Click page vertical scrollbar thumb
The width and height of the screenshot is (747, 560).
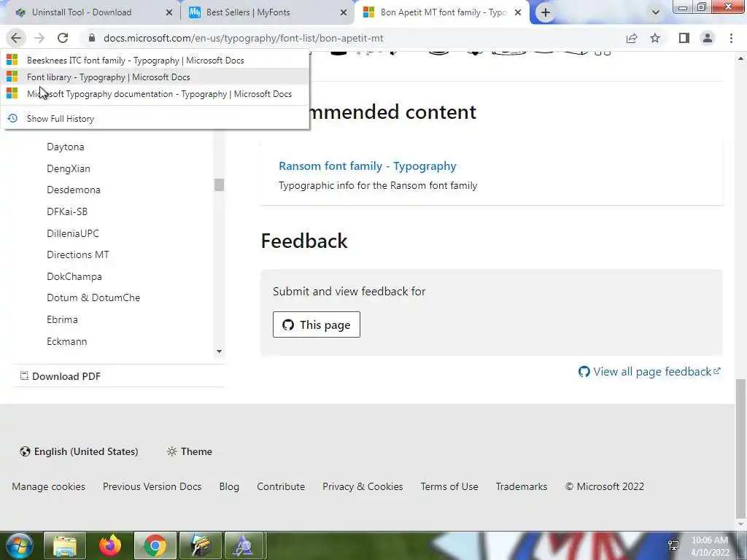741,448
